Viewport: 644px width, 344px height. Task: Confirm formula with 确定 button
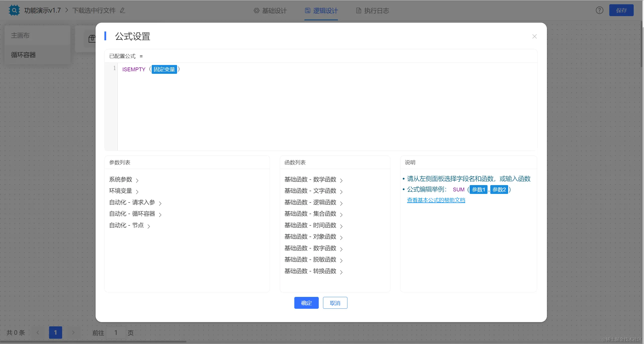point(306,303)
